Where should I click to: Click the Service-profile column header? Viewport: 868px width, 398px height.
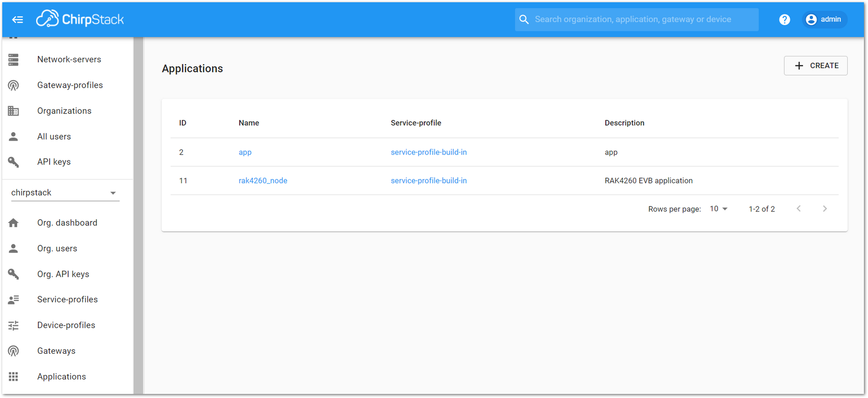(416, 123)
